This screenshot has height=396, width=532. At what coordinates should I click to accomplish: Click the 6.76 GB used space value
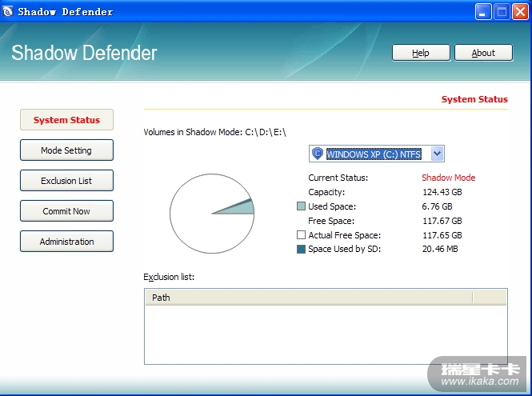click(437, 206)
